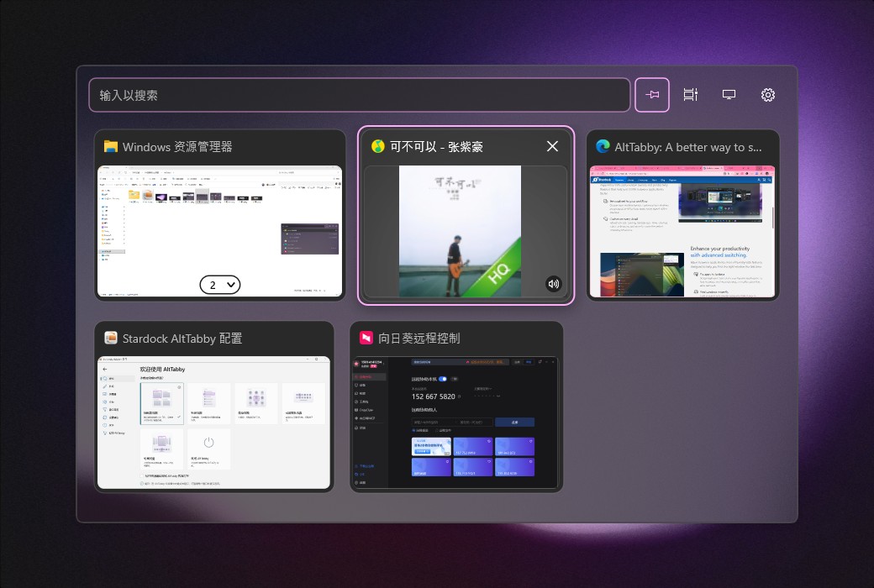Viewport: 874px width, 588px height.
Task: Switch to Windows 资源管理器 window thumbnail
Action: pyautogui.click(x=219, y=231)
